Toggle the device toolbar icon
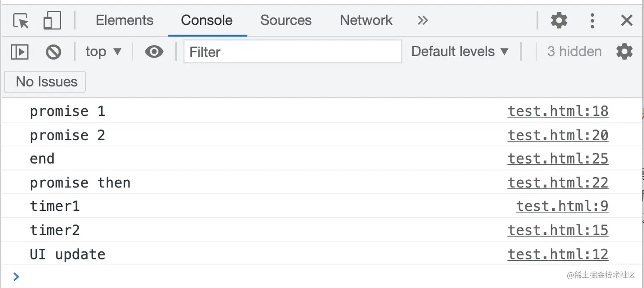This screenshot has width=644, height=288. (x=52, y=20)
